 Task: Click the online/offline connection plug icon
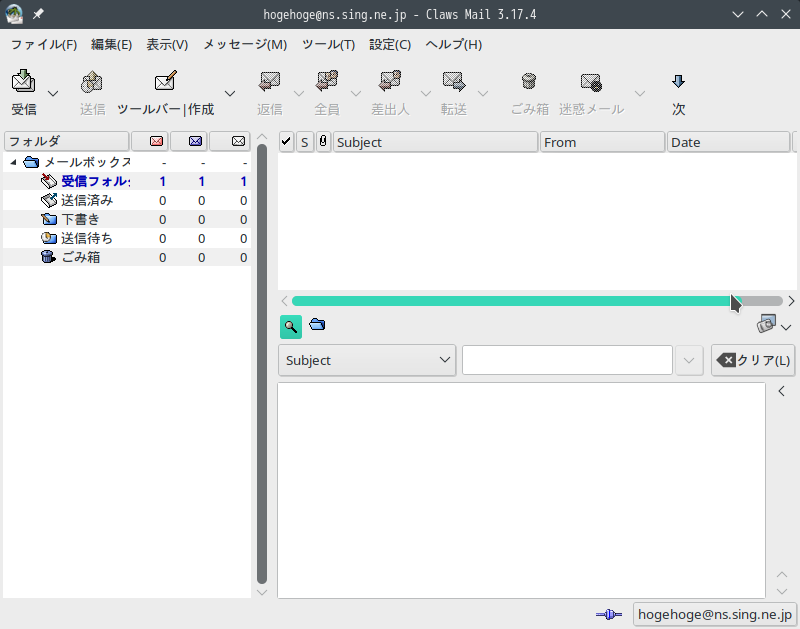609,614
